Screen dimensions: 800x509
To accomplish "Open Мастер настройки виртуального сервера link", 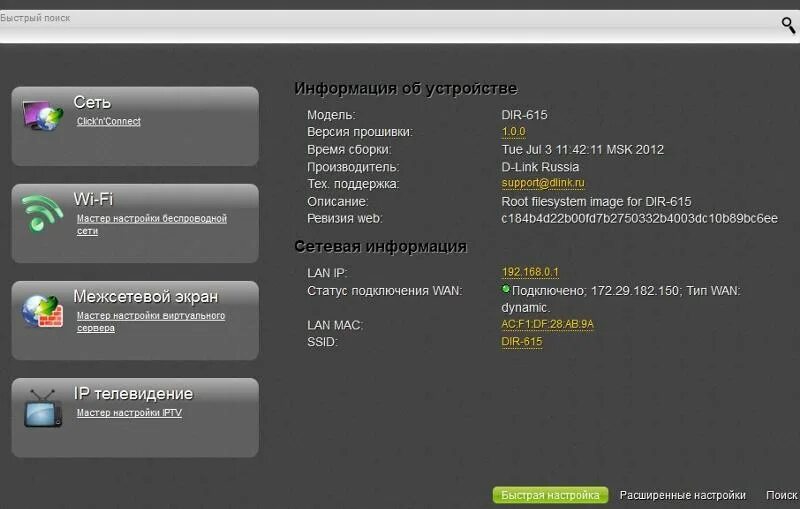I will pyautogui.click(x=151, y=322).
